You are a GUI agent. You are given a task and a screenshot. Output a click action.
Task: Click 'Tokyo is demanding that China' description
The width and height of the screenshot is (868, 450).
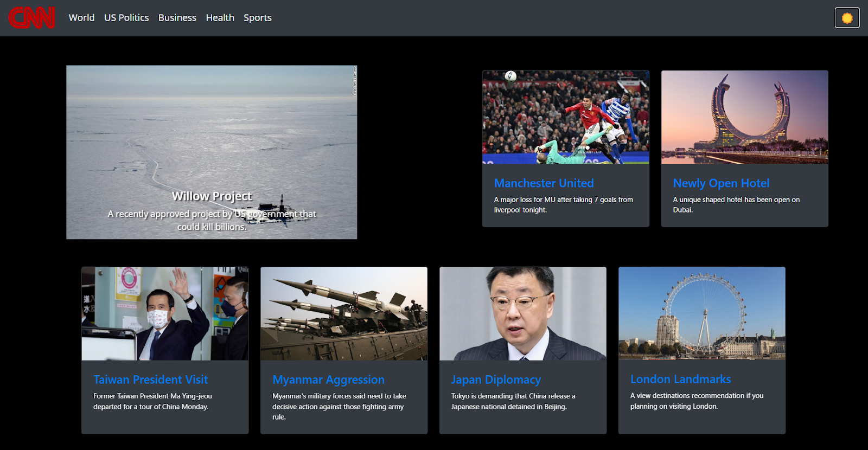[513, 401]
